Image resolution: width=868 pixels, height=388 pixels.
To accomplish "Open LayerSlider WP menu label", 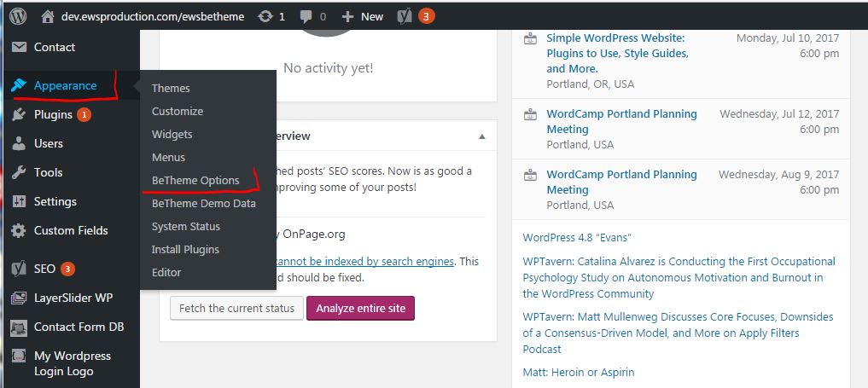I will 73,298.
